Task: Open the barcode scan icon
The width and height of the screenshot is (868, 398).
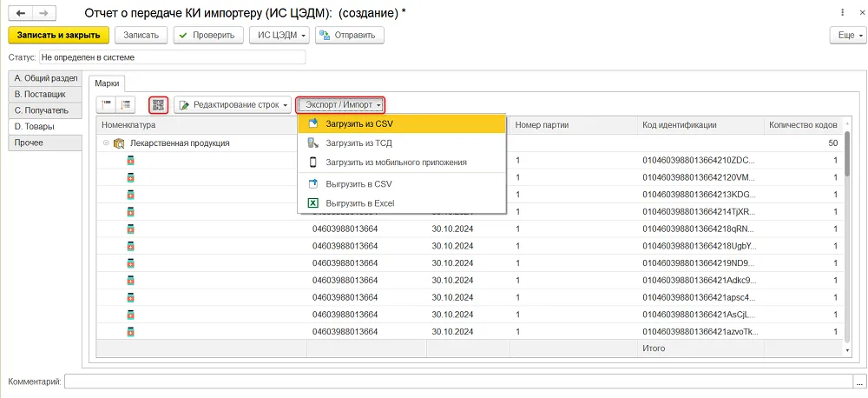Action: [x=159, y=105]
